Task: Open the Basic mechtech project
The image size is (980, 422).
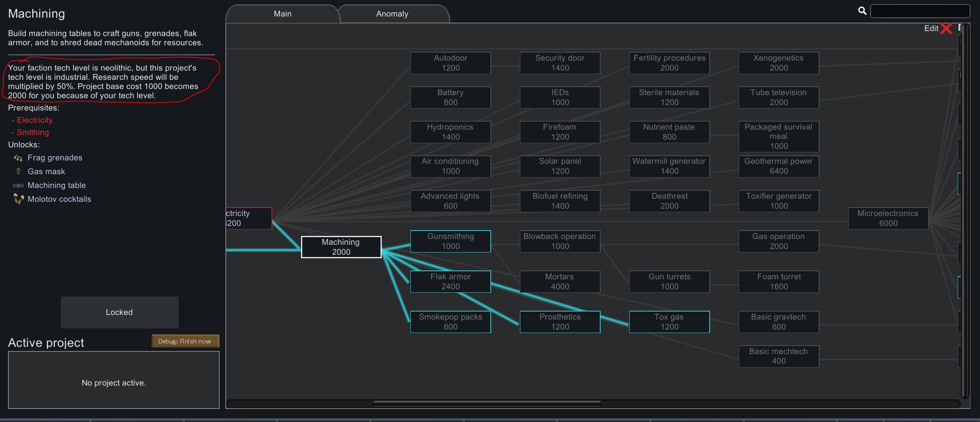Action: tap(779, 356)
